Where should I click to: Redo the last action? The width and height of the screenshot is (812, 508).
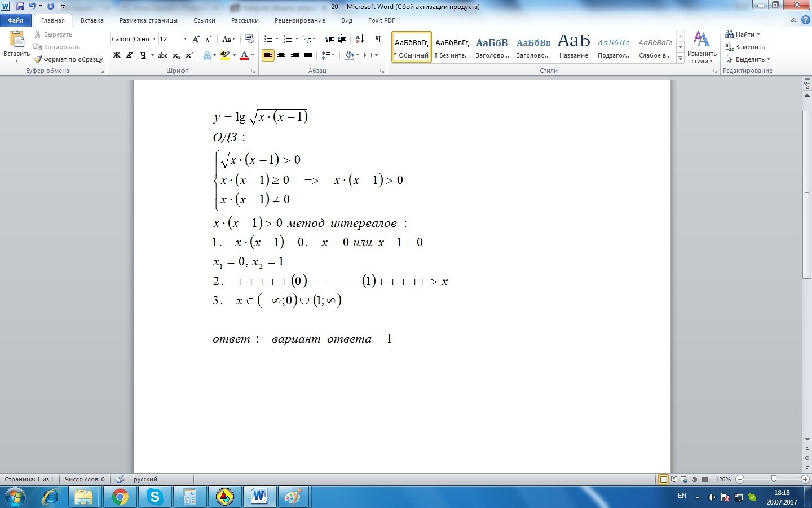coord(51,6)
